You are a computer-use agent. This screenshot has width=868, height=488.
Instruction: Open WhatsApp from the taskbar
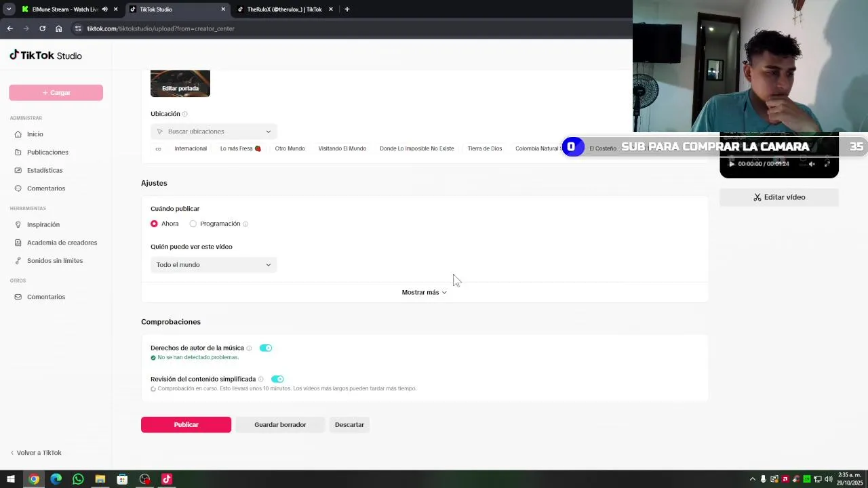click(78, 479)
